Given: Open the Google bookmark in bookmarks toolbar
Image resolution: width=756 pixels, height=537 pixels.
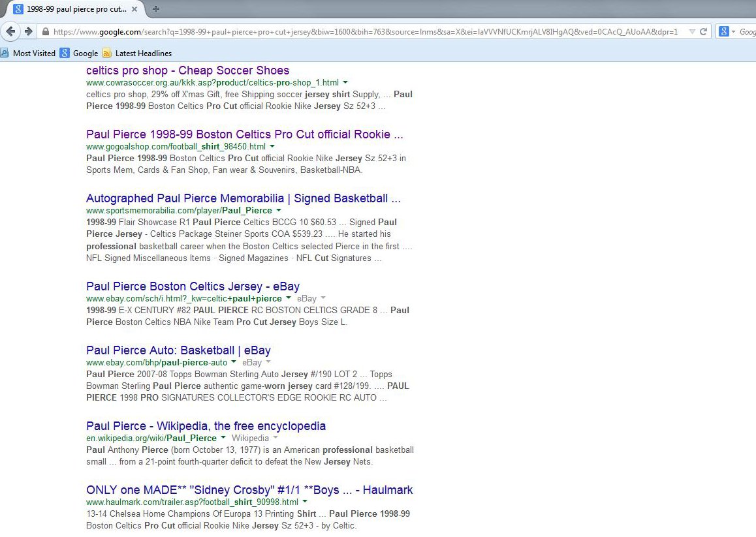Looking at the screenshot, I should pyautogui.click(x=79, y=54).
